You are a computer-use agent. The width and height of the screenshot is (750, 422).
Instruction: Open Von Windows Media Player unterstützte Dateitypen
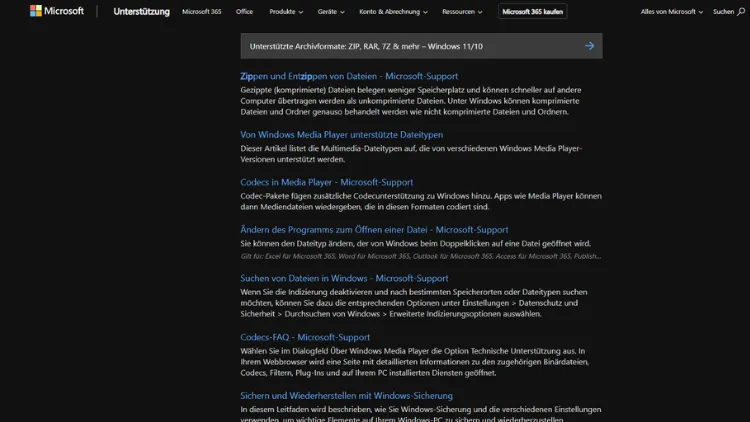(x=341, y=134)
